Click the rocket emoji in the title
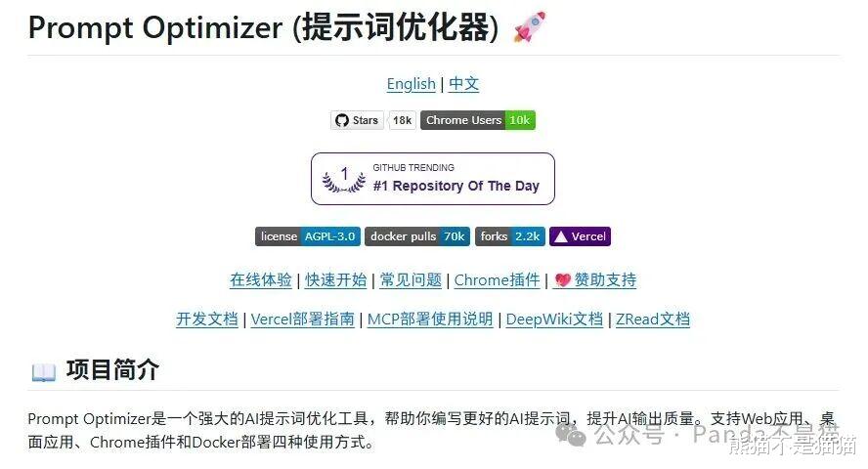Screen dimensions: 868x469 pyautogui.click(x=530, y=26)
